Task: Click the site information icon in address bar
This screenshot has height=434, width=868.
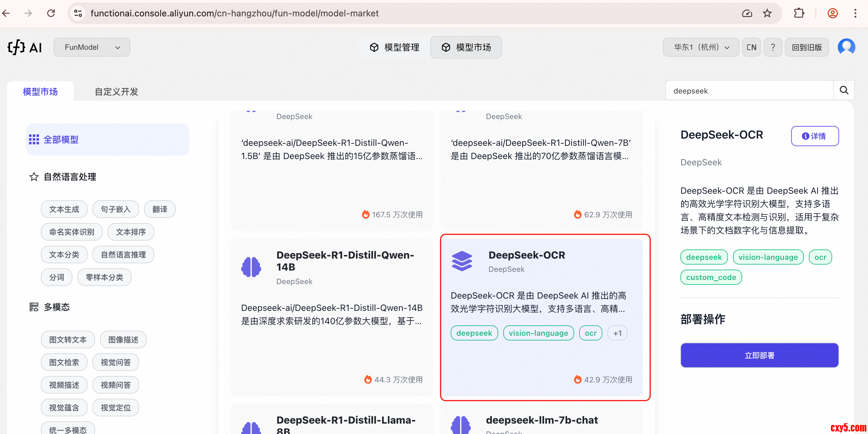Action: pyautogui.click(x=78, y=14)
